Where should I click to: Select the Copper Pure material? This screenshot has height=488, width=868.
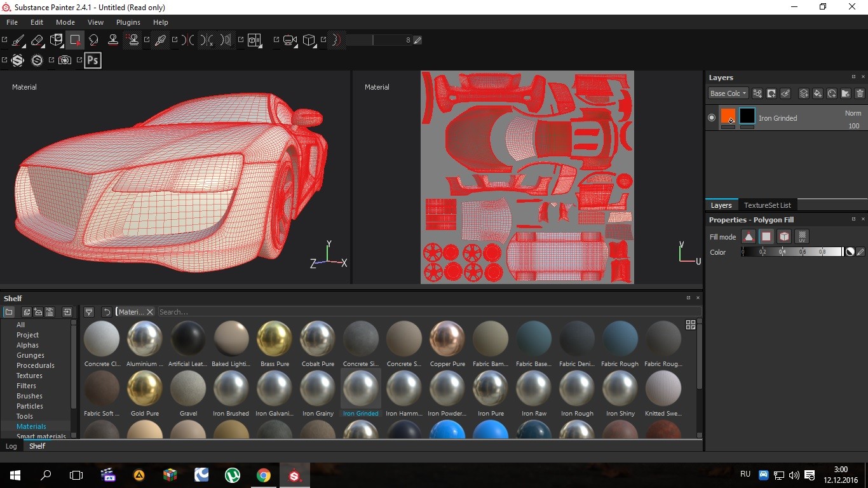point(447,344)
